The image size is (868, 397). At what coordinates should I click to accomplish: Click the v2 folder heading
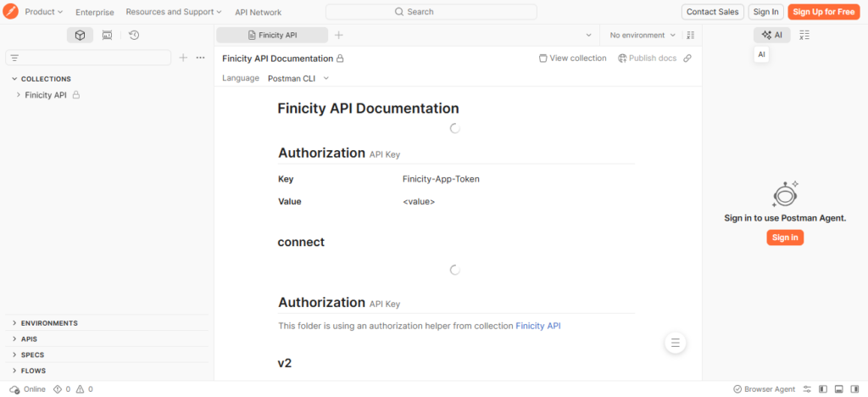click(285, 363)
